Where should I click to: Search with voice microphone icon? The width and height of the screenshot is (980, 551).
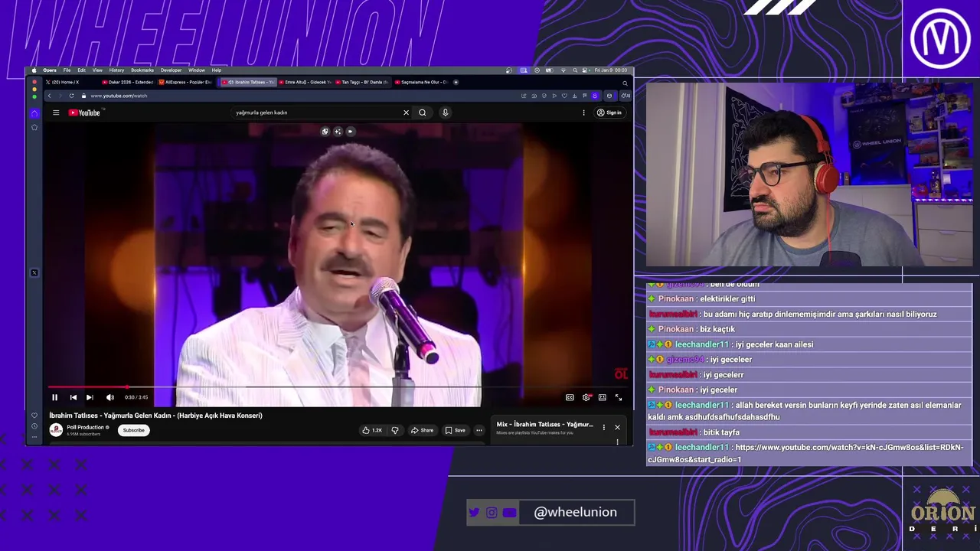[x=445, y=112]
